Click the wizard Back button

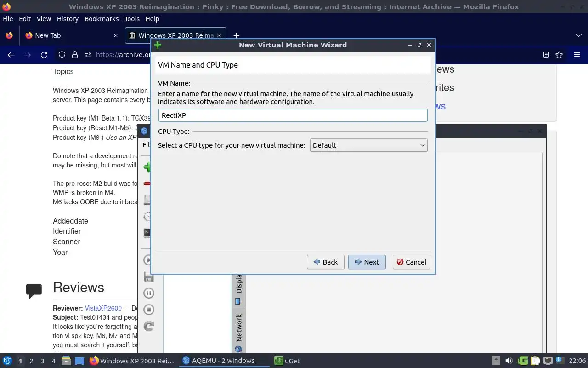click(x=326, y=262)
